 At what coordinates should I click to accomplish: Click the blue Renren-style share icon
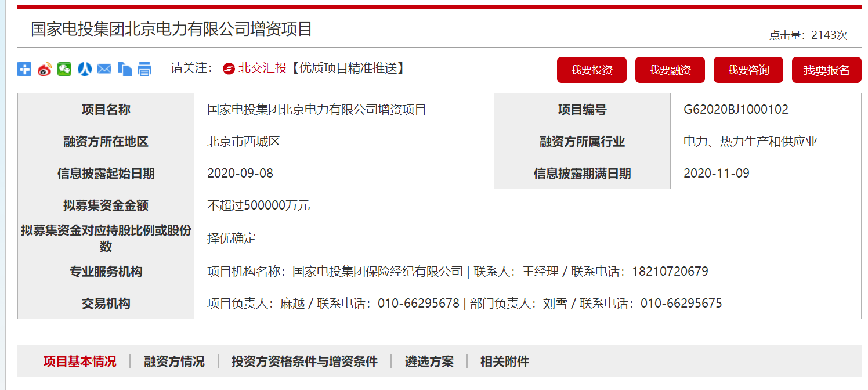point(85,69)
